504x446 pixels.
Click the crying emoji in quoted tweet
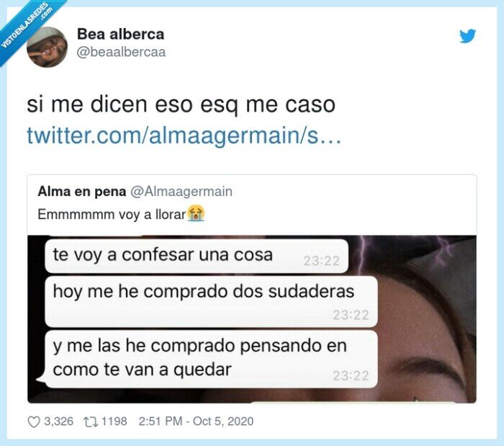(x=196, y=213)
